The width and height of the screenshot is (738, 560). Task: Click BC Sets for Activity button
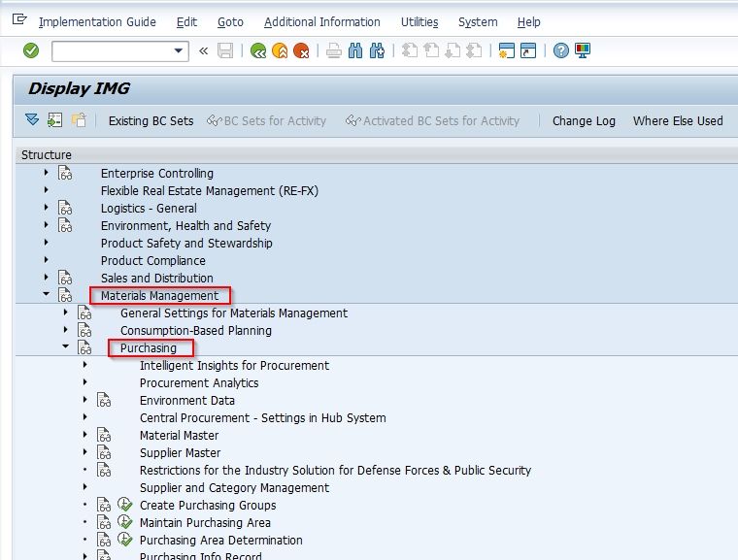(x=266, y=121)
